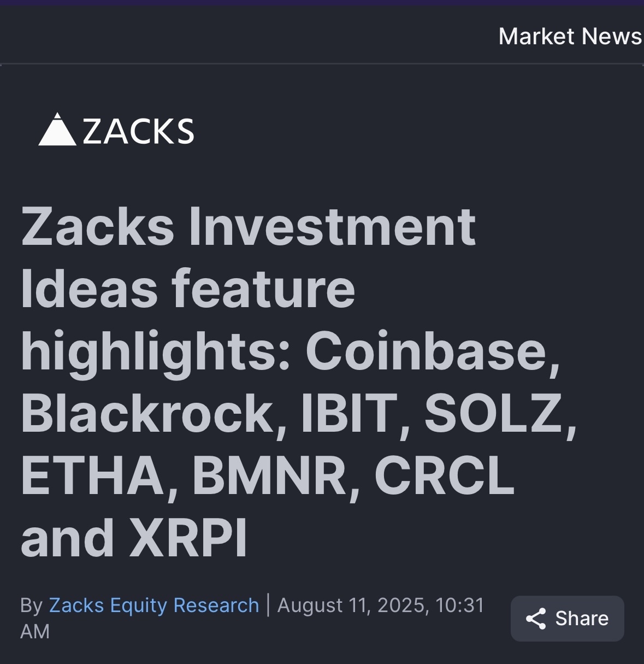The image size is (644, 664).
Task: Click "Ideas feature" in the headline
Action: [x=188, y=289]
